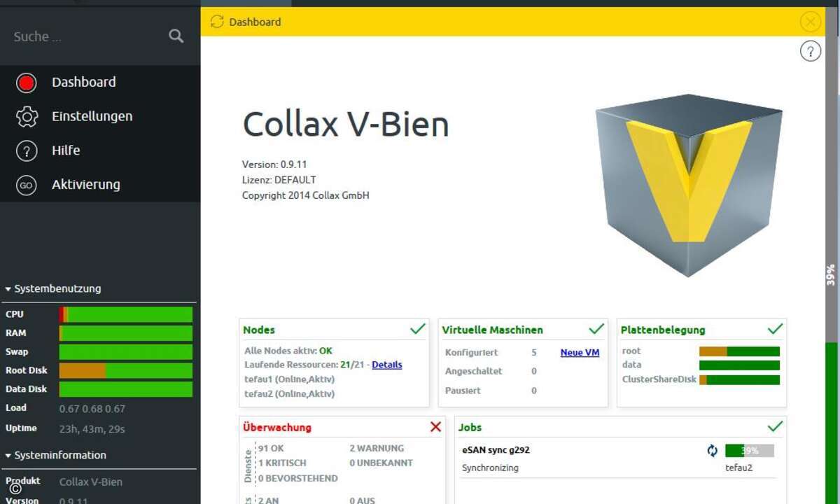Click the data disk bar in Plattenbelegung

[x=739, y=365]
